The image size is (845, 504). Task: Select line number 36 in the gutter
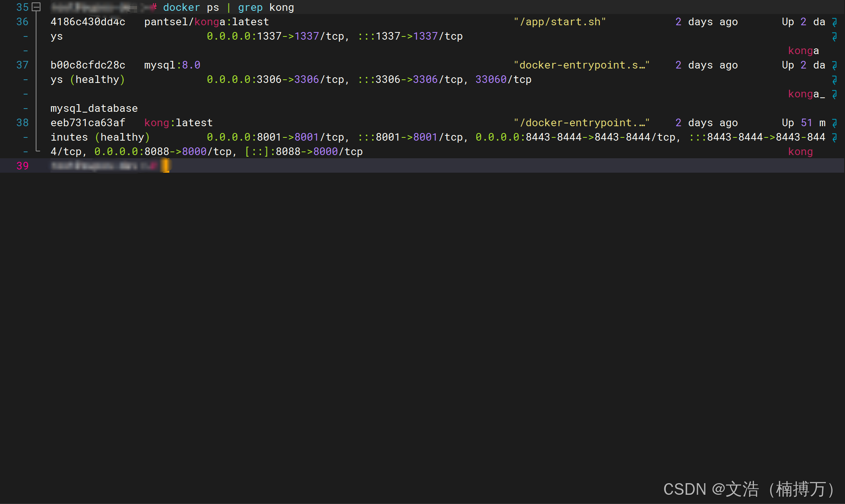coord(22,22)
